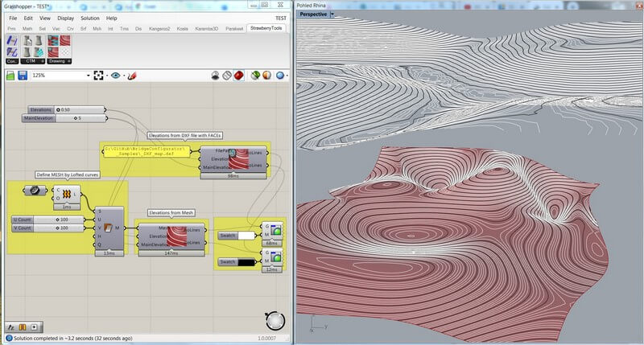This screenshot has height=345, width=644.
Task: Toggle wireframe preview mode
Action: coord(228,76)
